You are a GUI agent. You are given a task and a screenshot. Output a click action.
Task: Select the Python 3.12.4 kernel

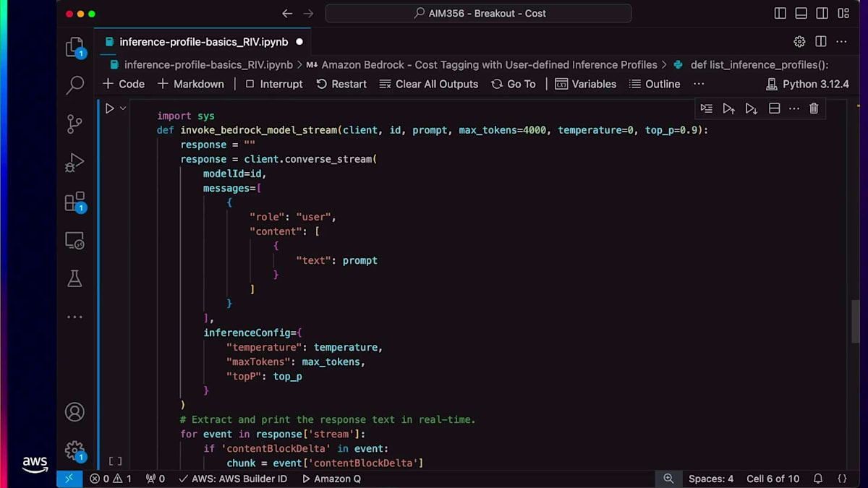pyautogui.click(x=807, y=84)
